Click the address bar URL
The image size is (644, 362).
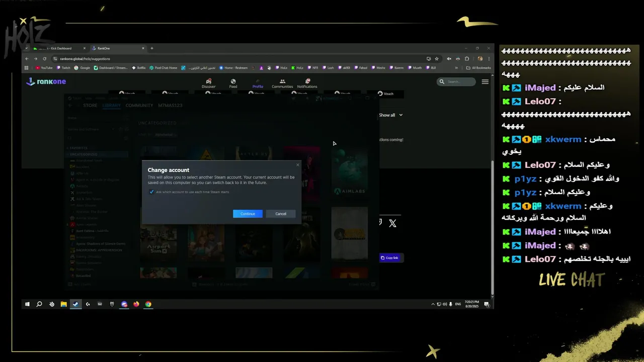pyautogui.click(x=85, y=59)
